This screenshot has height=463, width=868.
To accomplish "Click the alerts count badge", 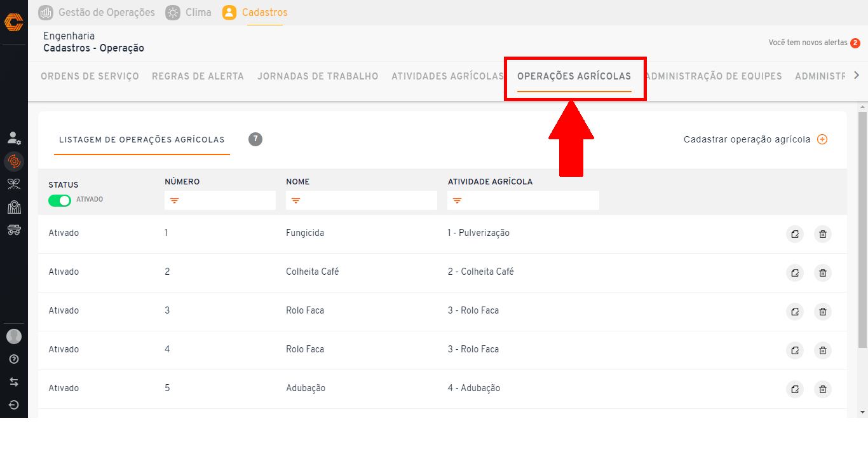I will (x=855, y=43).
